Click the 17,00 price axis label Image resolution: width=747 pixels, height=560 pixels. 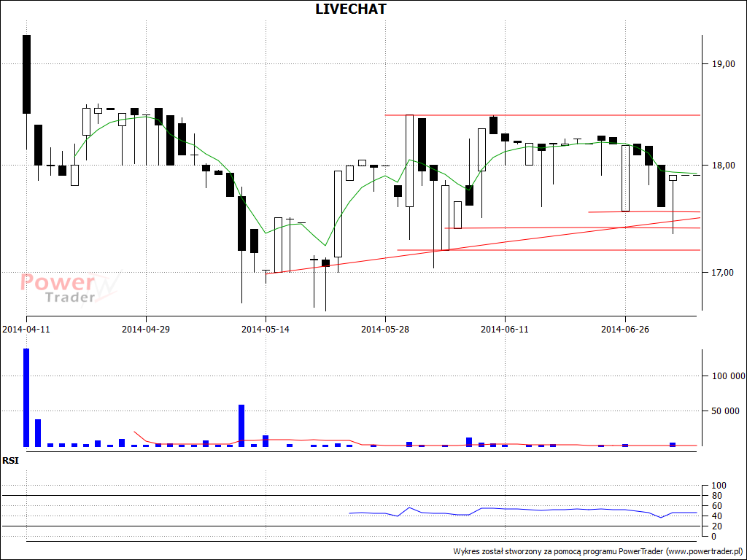(x=723, y=273)
